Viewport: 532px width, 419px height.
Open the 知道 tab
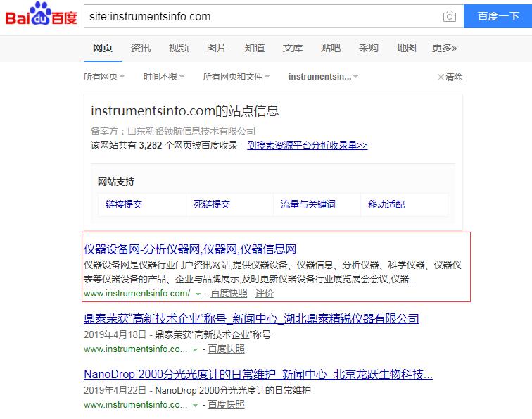255,48
